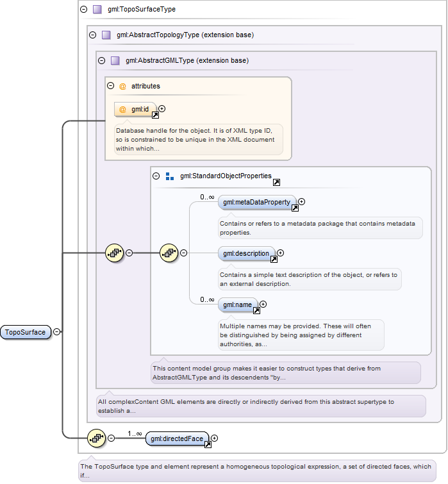This screenshot has height=484, width=448.
Task: Click the sequence compositor icon inside StandardObjectProperties
Action: tap(169, 253)
